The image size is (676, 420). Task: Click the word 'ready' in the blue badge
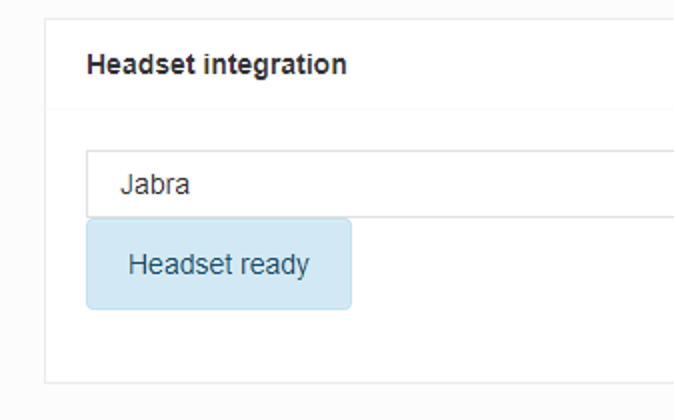(x=275, y=265)
